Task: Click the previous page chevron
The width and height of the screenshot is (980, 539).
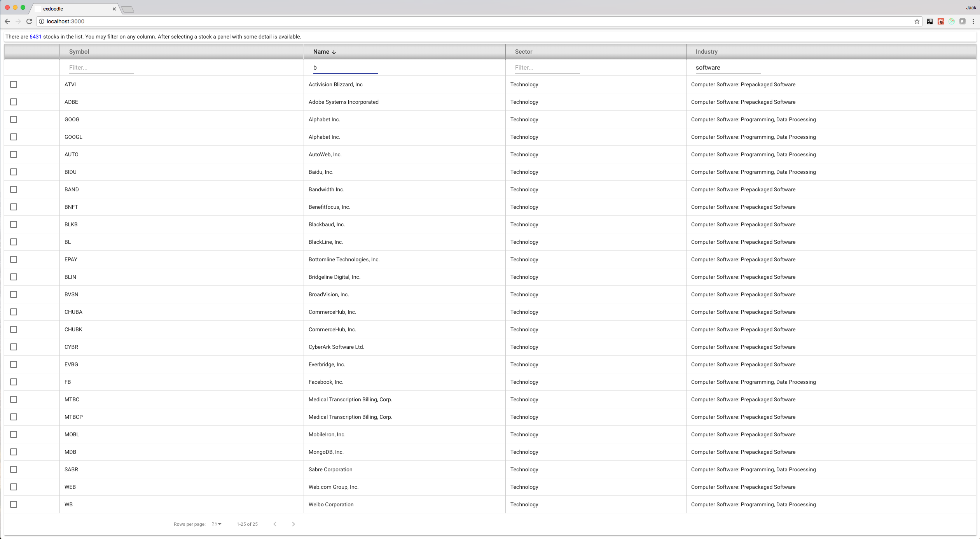Action: tap(275, 524)
